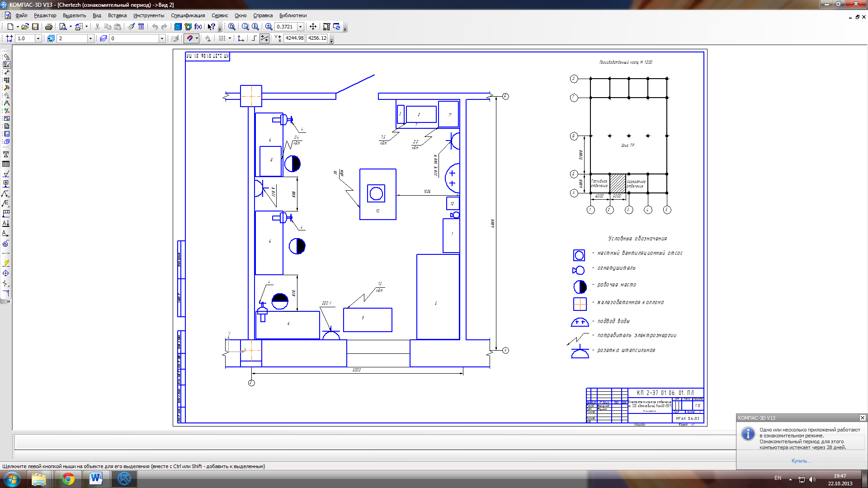
Task: Select the datum base symbol tool
Action: (x=6, y=184)
